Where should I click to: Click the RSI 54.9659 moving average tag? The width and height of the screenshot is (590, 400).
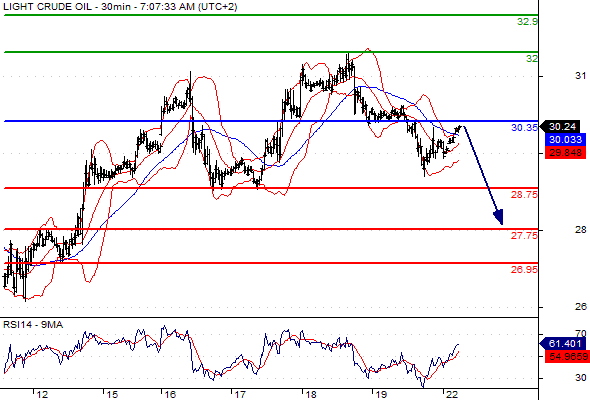567,356
